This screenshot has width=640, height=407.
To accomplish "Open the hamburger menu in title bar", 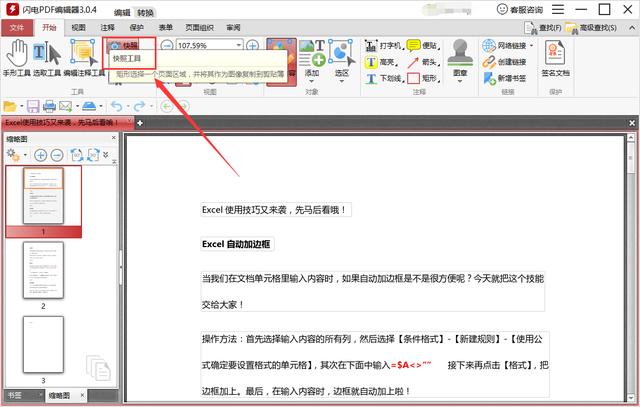I will click(x=558, y=9).
